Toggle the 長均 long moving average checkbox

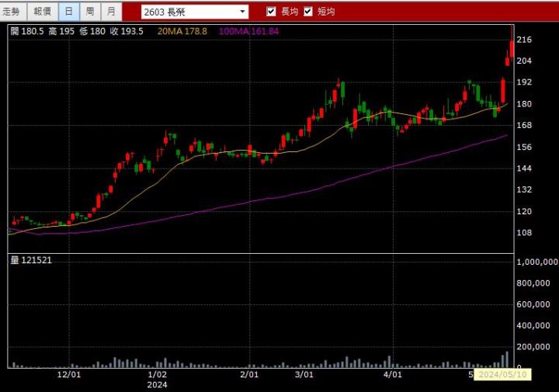coord(271,12)
